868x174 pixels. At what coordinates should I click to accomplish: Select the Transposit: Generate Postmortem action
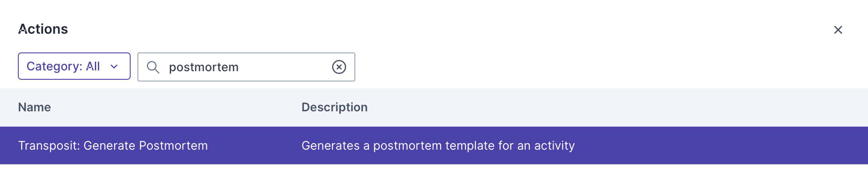[x=113, y=145]
